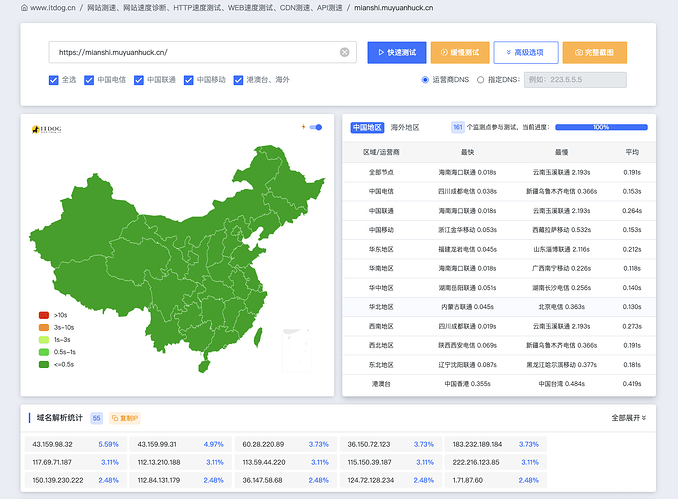This screenshot has width=678, height=499.
Task: Toggle the map switch in top-right corner
Action: click(316, 127)
